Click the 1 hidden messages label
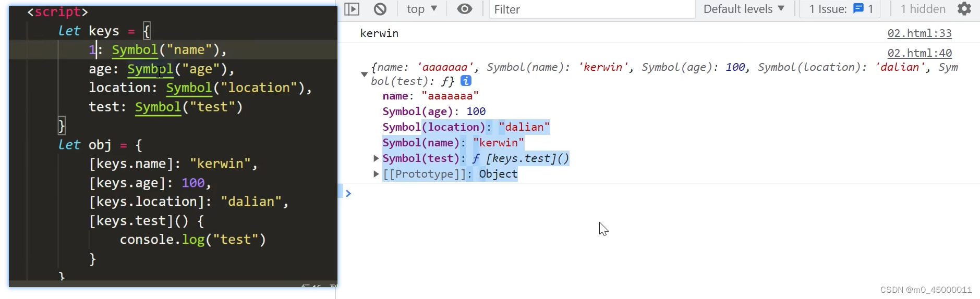 coord(923,9)
